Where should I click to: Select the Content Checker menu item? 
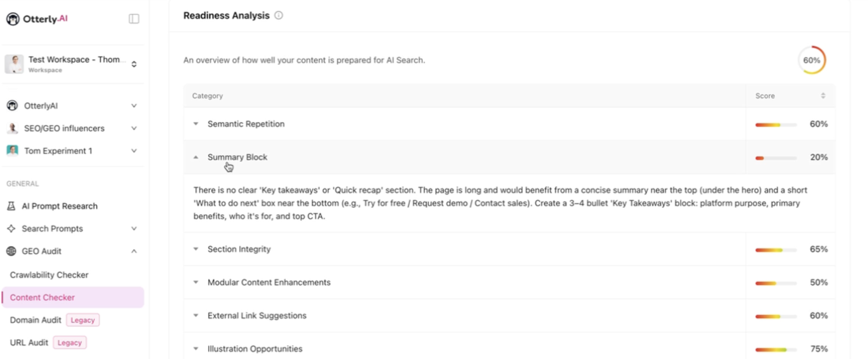[42, 297]
